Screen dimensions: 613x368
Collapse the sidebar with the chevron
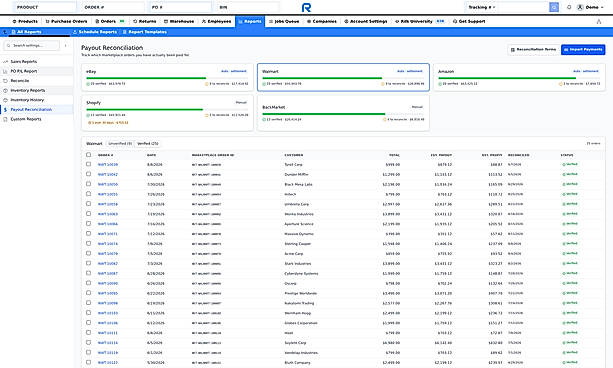click(x=65, y=46)
